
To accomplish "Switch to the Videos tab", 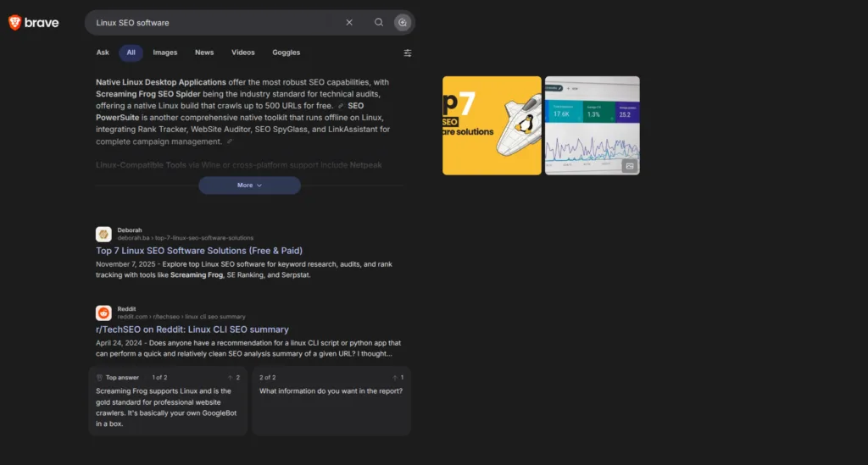I will [243, 53].
